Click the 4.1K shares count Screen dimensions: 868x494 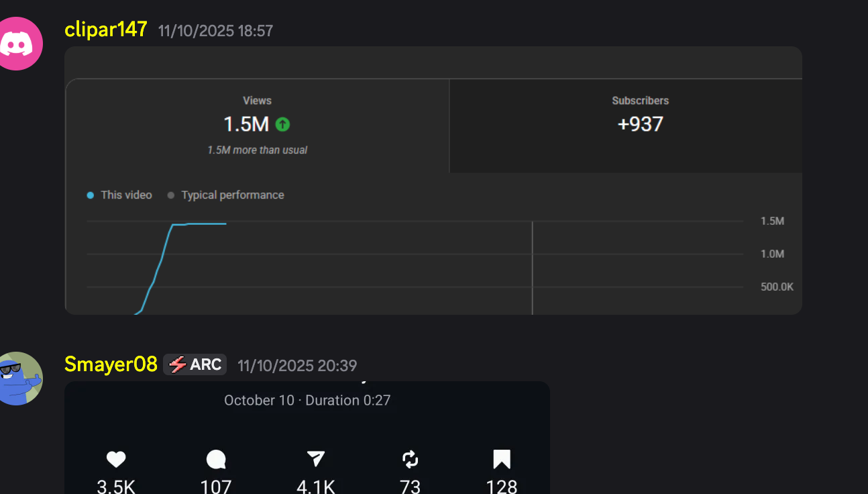[315, 485]
